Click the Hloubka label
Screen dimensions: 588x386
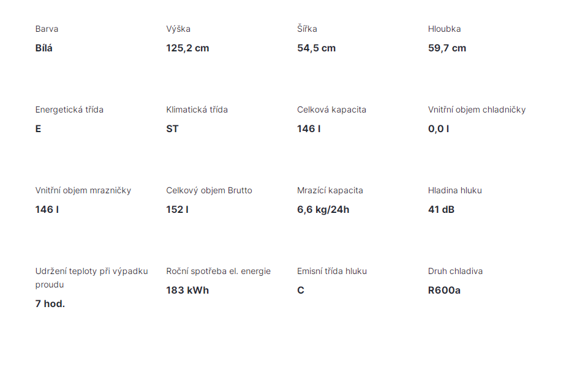point(444,29)
